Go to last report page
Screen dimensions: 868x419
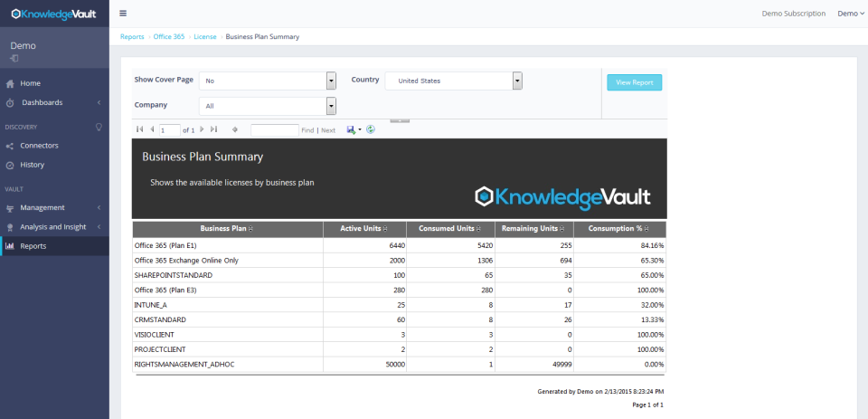click(x=213, y=129)
